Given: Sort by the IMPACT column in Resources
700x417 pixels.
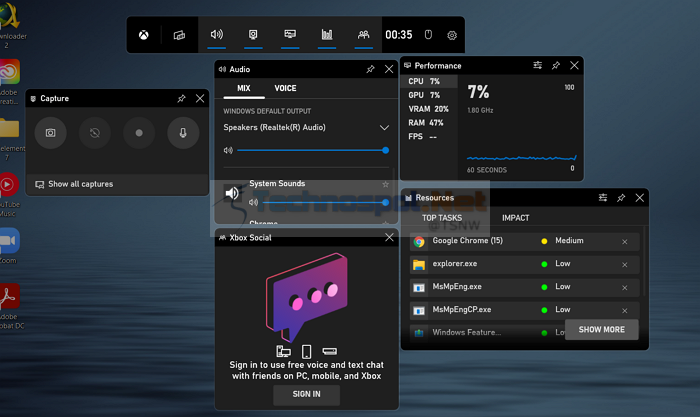Looking at the screenshot, I should pyautogui.click(x=516, y=218).
